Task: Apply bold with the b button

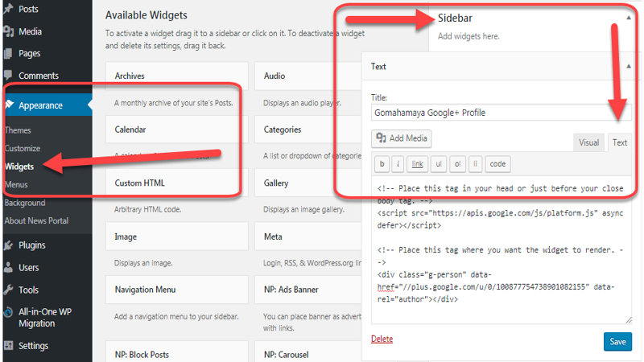Action: (382, 164)
